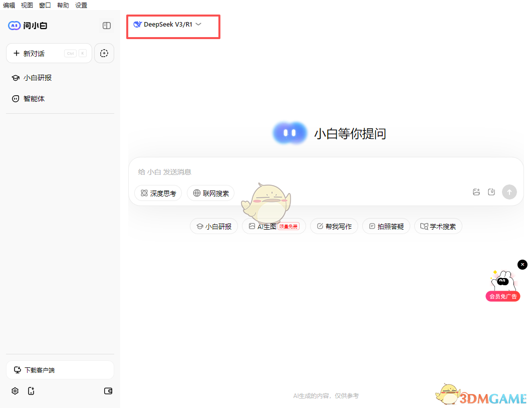This screenshot has width=532, height=408.
Task: Open the wallet icon at the bottom right
Action: coord(108,391)
